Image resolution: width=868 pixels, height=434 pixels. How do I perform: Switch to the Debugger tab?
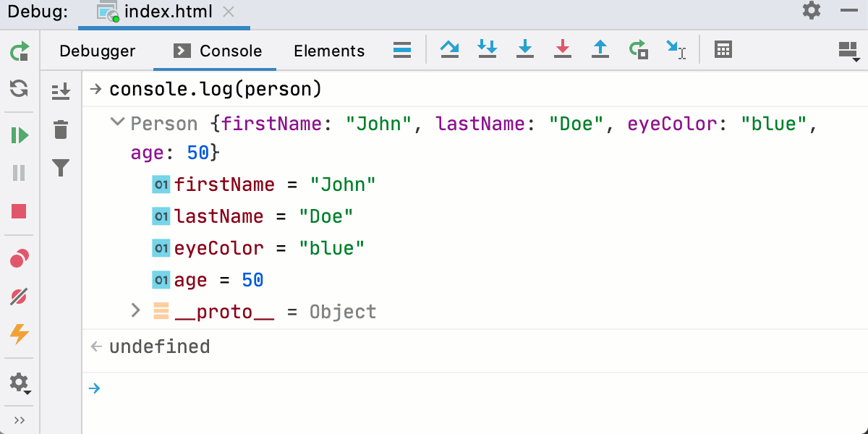[x=98, y=51]
